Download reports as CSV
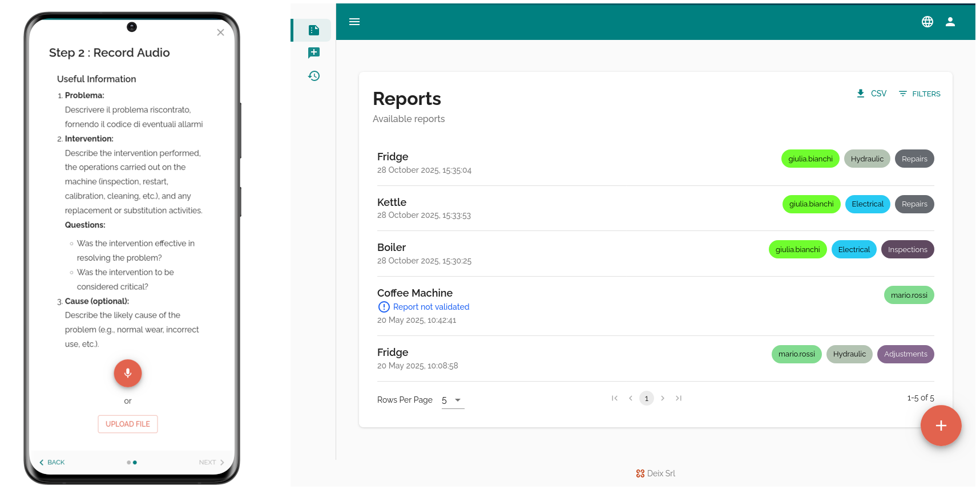Viewport: 980px width, 490px height. tap(872, 94)
